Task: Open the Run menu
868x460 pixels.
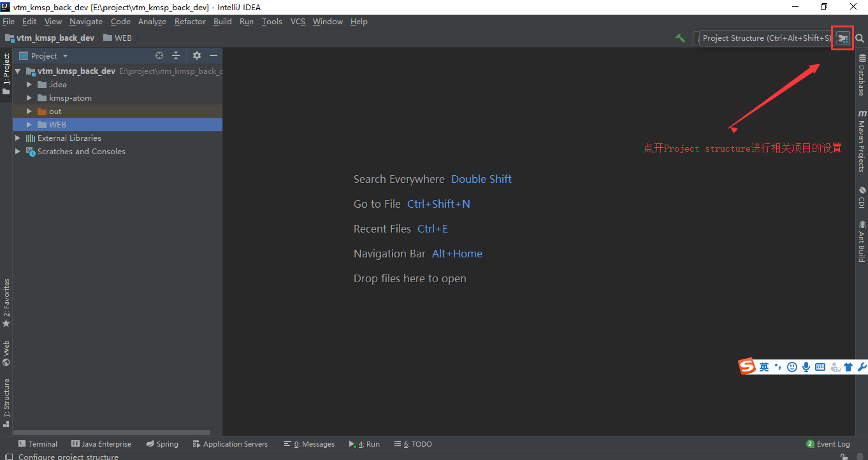Action: [x=247, y=22]
